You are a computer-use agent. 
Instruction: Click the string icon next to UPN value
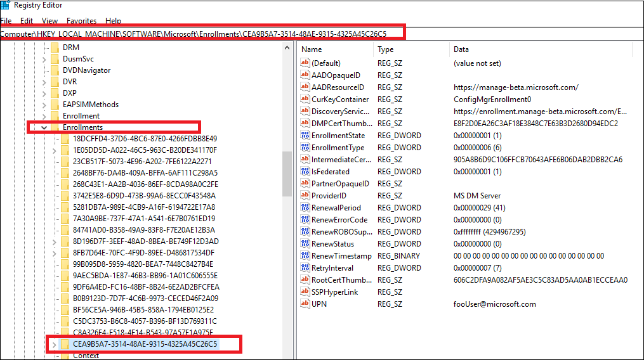point(305,304)
